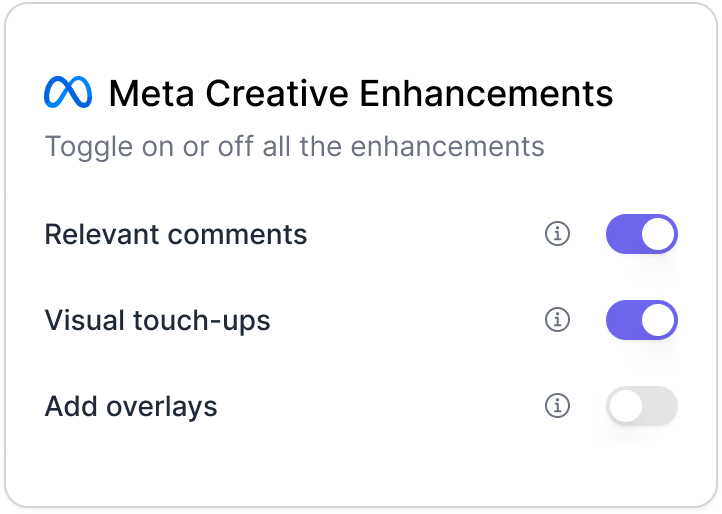Click the white knob of Visual touch-ups switch
Image resolution: width=722 pixels, height=514 pixels.
click(658, 320)
